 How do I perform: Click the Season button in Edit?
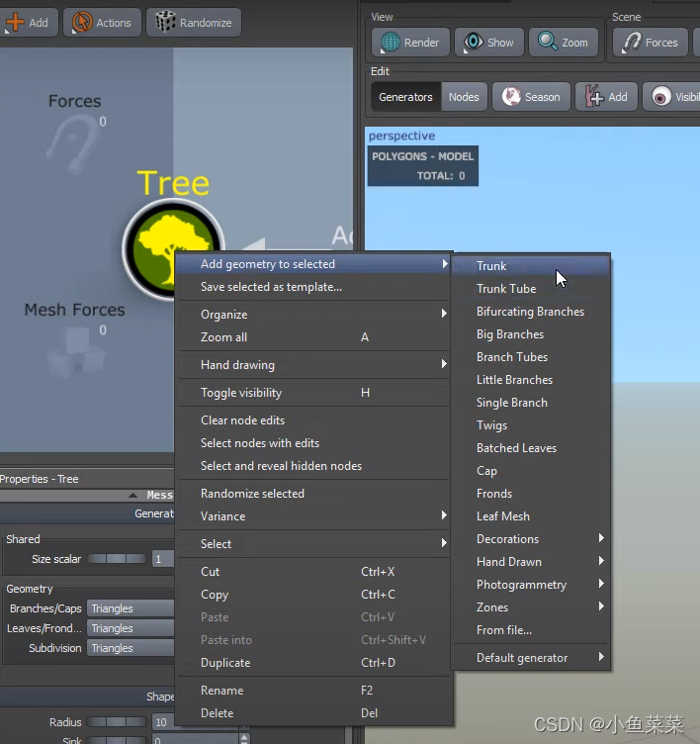(531, 97)
